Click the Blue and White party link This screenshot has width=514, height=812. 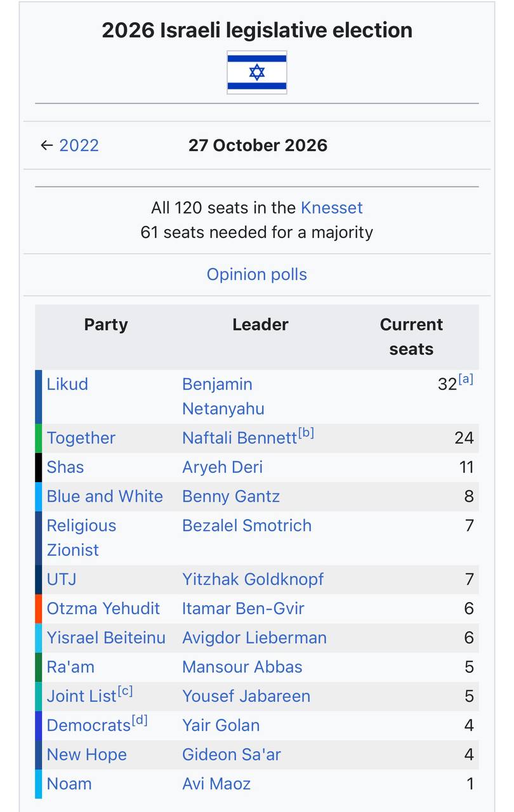(x=105, y=497)
